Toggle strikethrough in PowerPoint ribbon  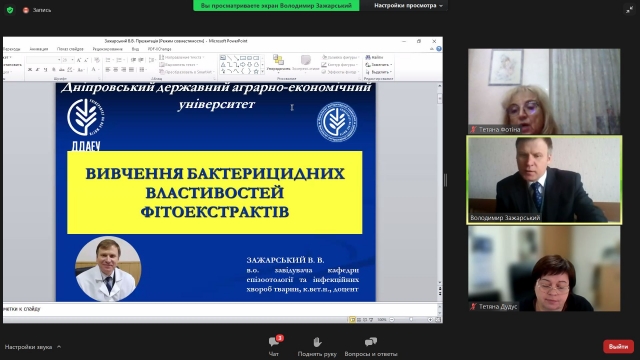pyautogui.click(x=62, y=70)
